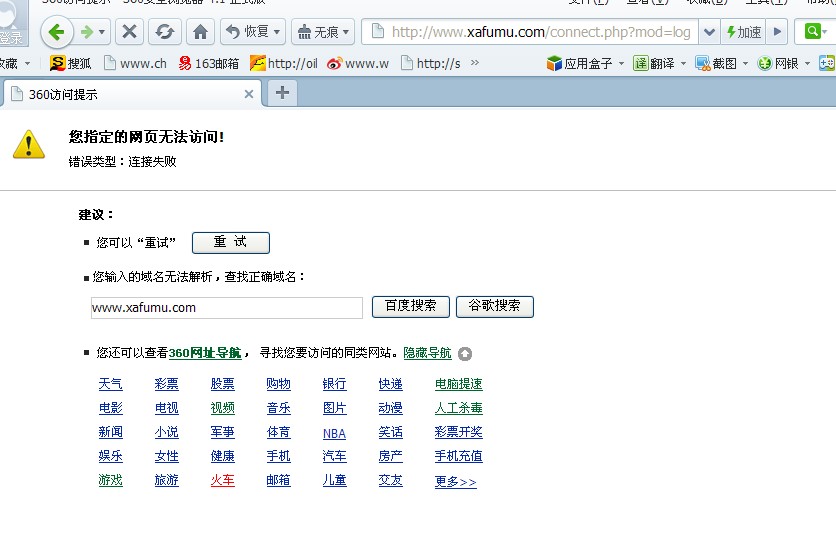Open a new tab with plus button

click(283, 93)
